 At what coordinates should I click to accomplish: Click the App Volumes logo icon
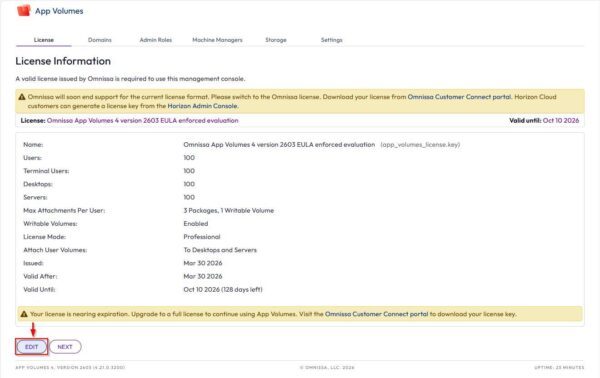(x=23, y=11)
